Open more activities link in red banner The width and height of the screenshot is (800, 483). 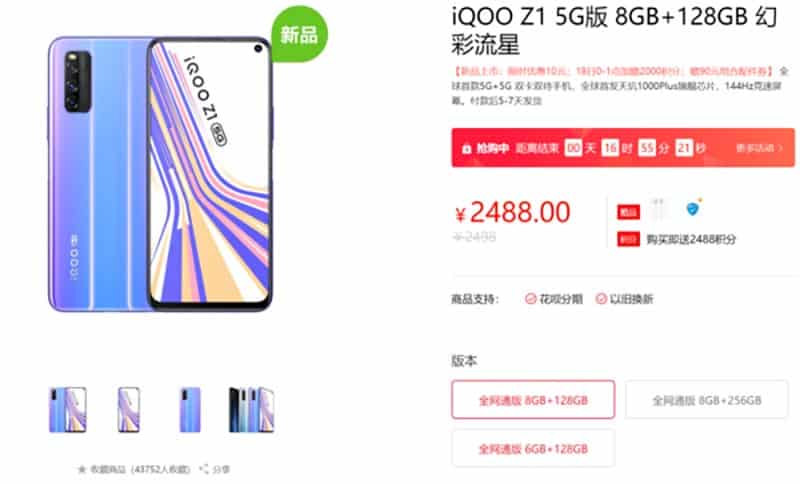759,148
